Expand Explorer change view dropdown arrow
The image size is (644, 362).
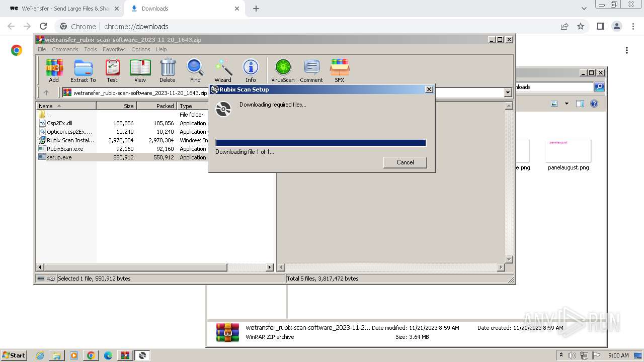(567, 104)
